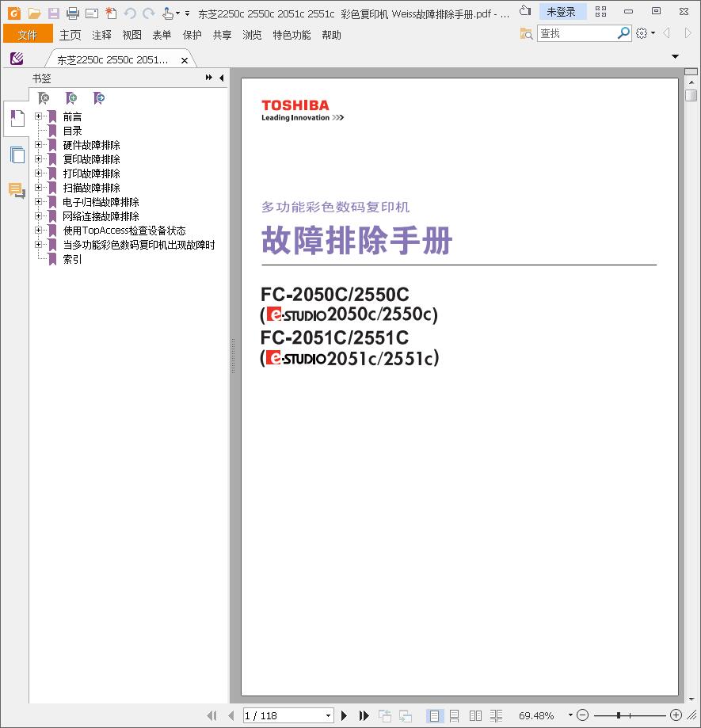Open the bookmarks panel icon
The width and height of the screenshot is (701, 728).
coord(17,118)
